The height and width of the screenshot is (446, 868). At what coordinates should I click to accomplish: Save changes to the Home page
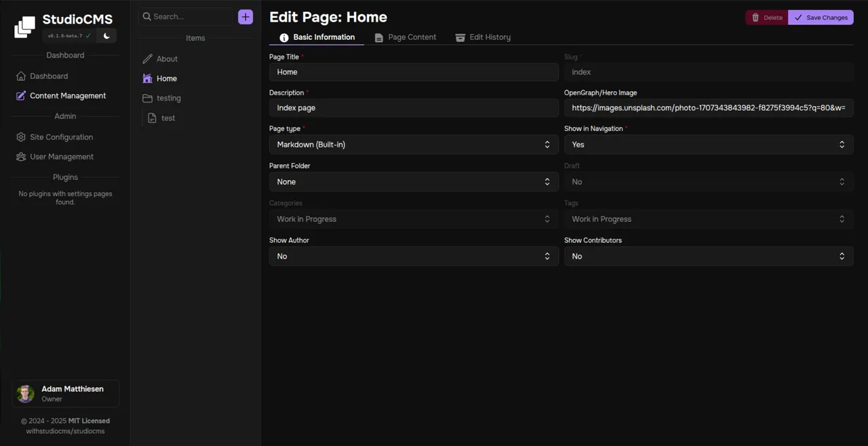pyautogui.click(x=821, y=17)
